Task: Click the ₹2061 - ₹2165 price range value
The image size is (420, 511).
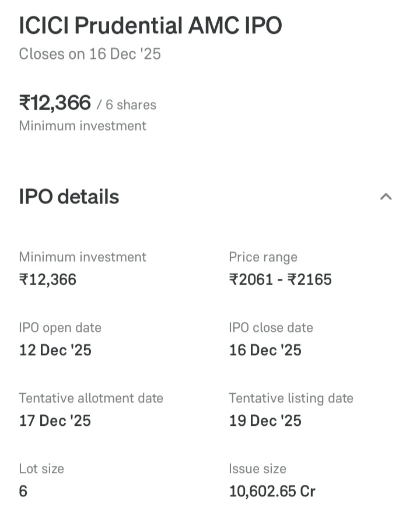Action: [x=280, y=280]
